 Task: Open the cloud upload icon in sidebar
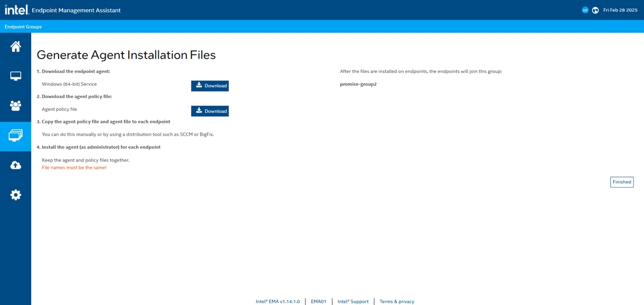[x=16, y=165]
